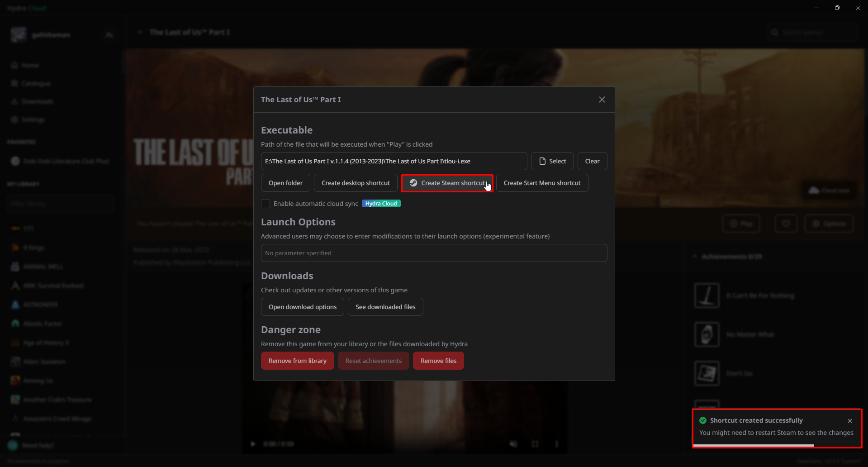Viewport: 868px width, 467px height.
Task: Click the launch options parameter field
Action: click(434, 253)
